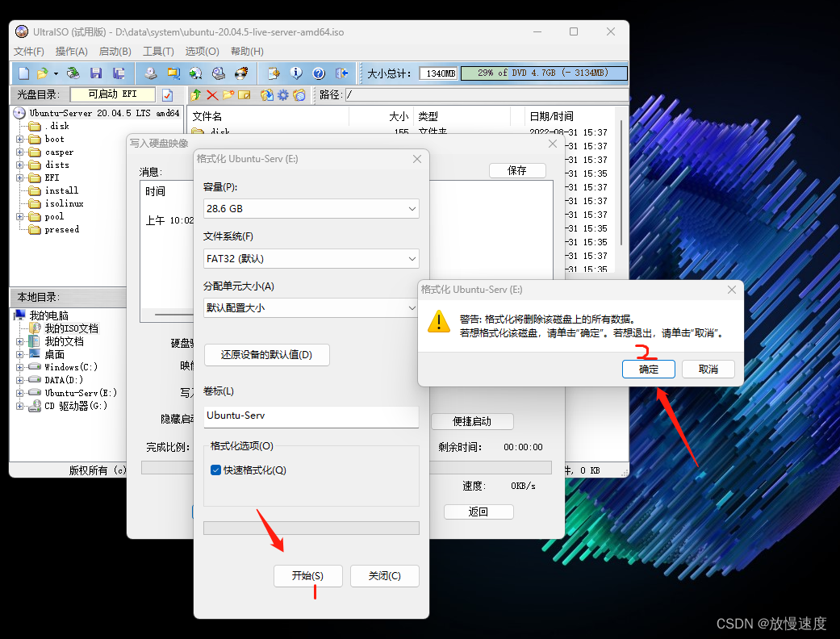This screenshot has width=840, height=639.
Task: Click the Compress ISO toolbar icon
Action: (x=173, y=73)
